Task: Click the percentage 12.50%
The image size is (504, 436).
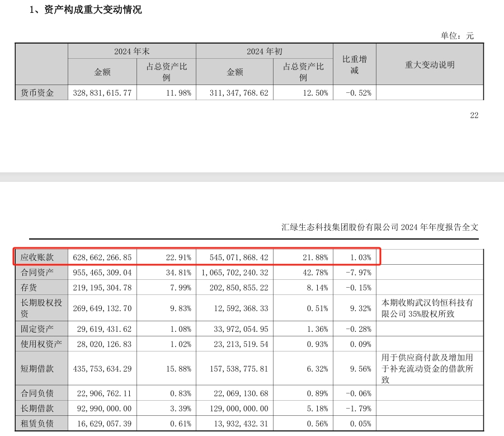Action: pos(315,93)
